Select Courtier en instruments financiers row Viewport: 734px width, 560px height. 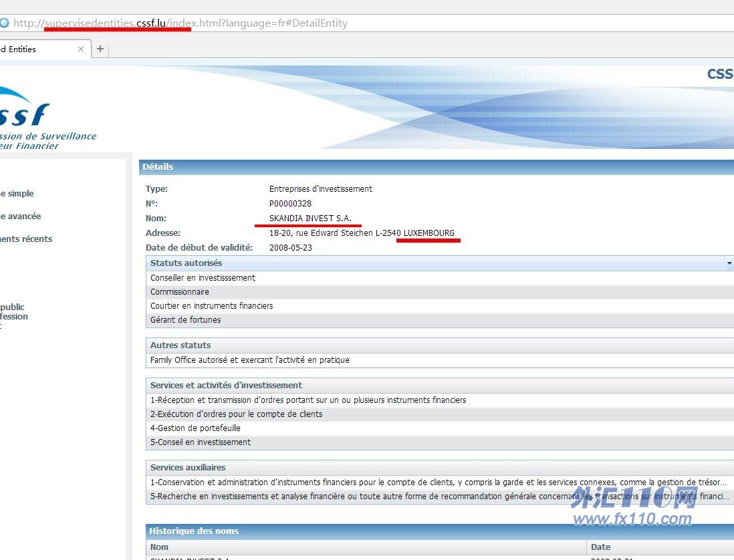[440, 305]
